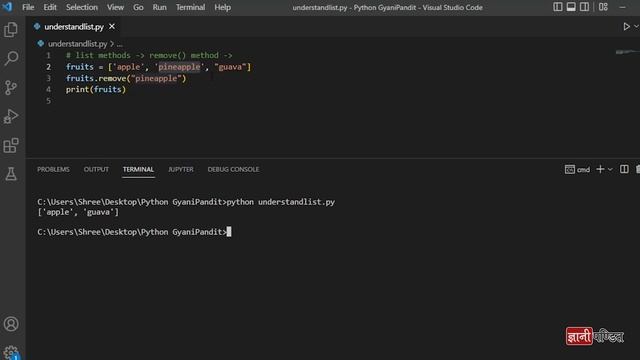The height and width of the screenshot is (360, 640).
Task: Open the Help menu
Action: 222,7
